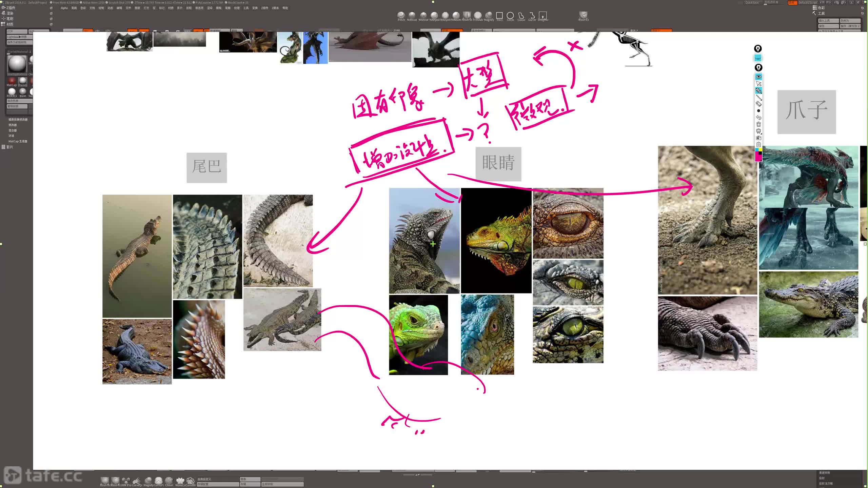Toggle the annotation arrow cursor mode
This screenshot has width=868, height=488.
(x=758, y=84)
